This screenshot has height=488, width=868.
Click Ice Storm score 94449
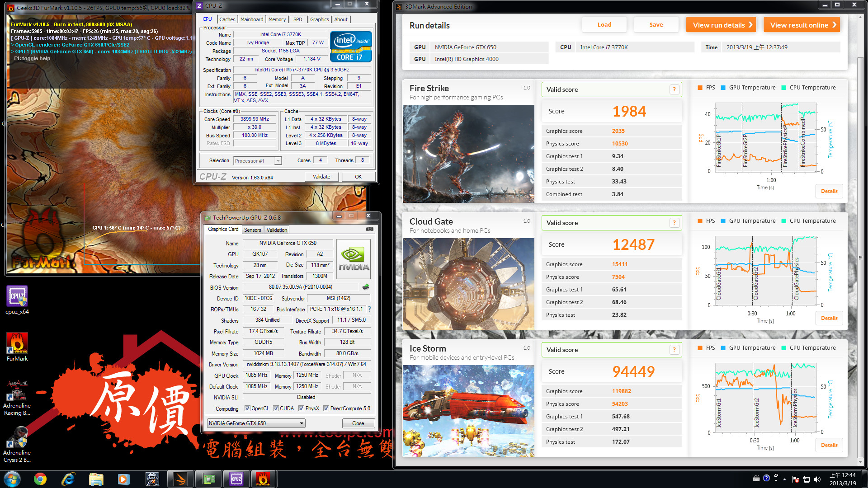click(633, 371)
